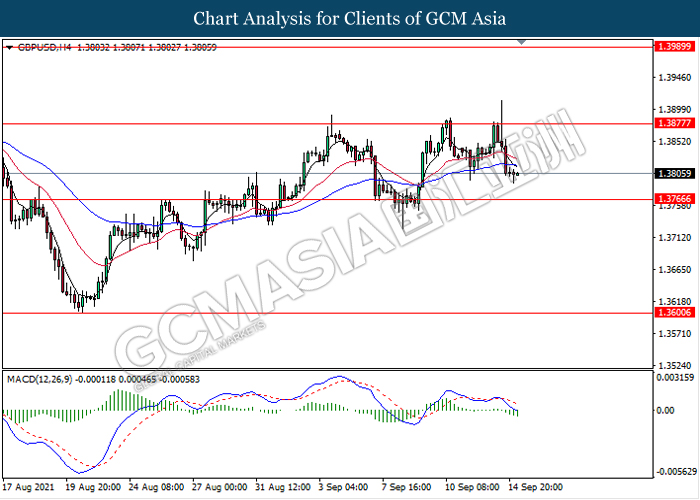This screenshot has height=500, width=700.
Task: Click the 1.38520 price scale value
Action: point(675,142)
